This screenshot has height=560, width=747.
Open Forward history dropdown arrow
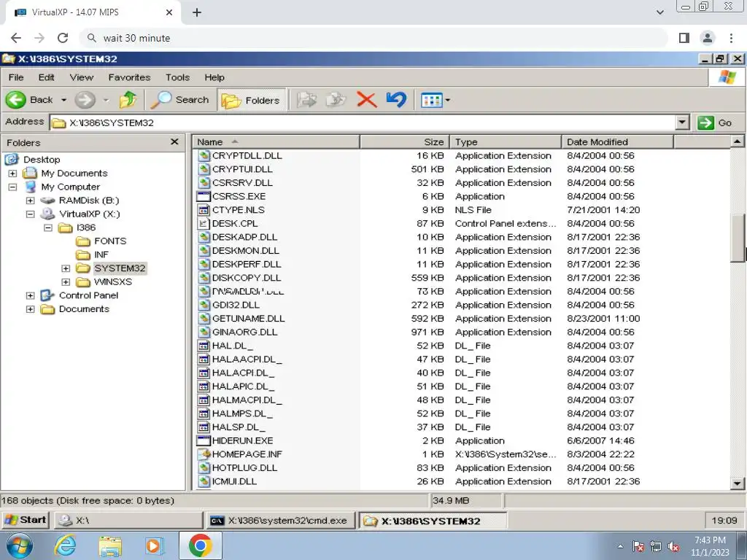point(106,100)
